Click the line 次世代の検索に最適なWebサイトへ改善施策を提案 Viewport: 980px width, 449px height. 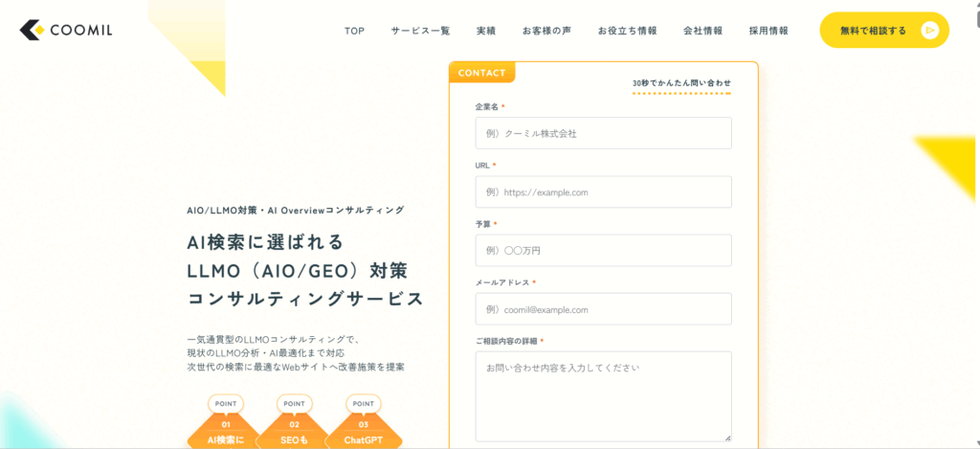click(296, 367)
